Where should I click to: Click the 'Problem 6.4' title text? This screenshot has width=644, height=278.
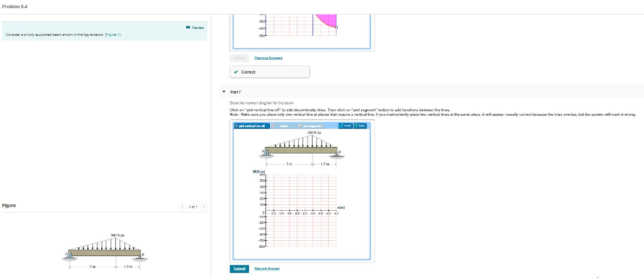point(15,6)
